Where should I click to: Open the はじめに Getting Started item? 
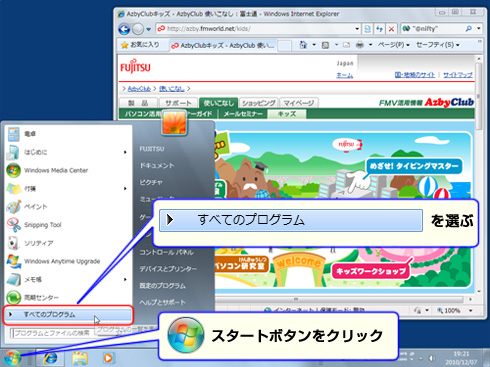click(x=67, y=152)
